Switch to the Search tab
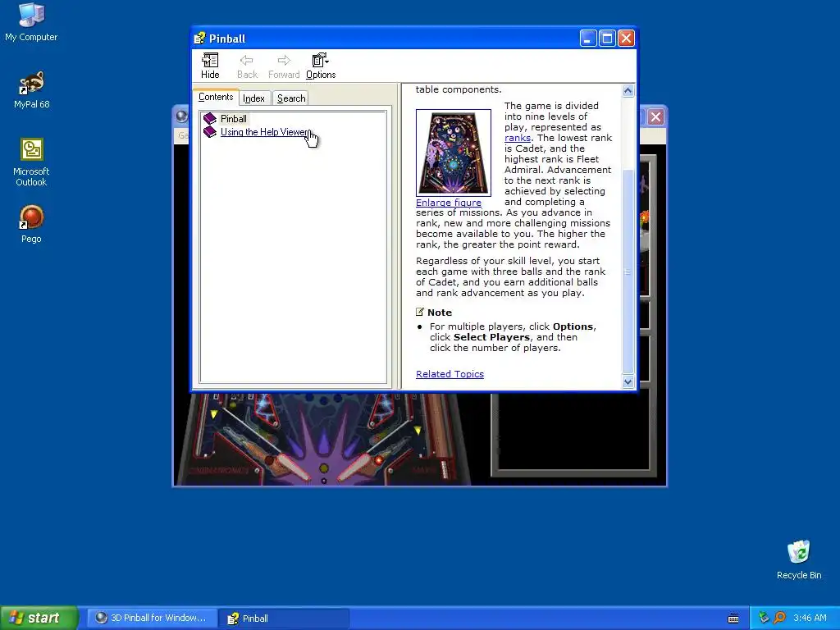Viewport: 840px width, 630px height. tap(291, 98)
